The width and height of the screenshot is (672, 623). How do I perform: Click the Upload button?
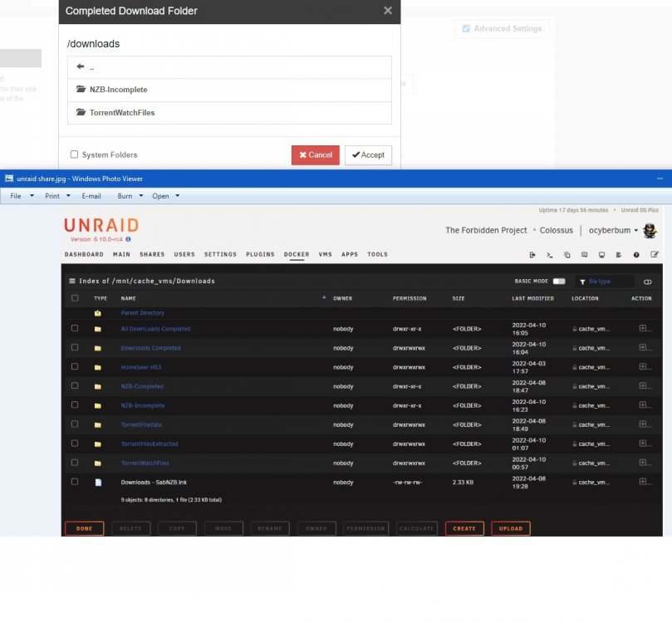(511, 528)
